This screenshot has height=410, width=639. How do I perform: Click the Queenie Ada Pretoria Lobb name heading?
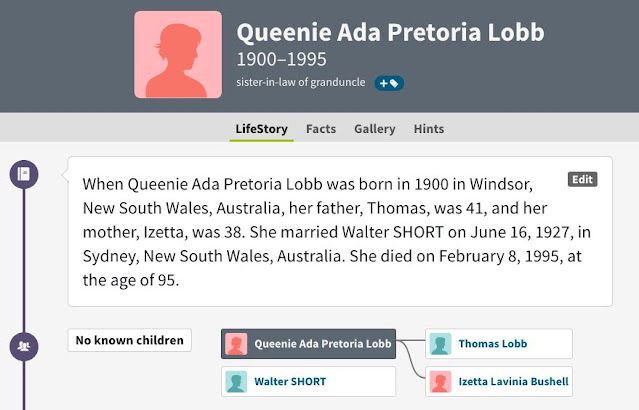click(x=390, y=33)
